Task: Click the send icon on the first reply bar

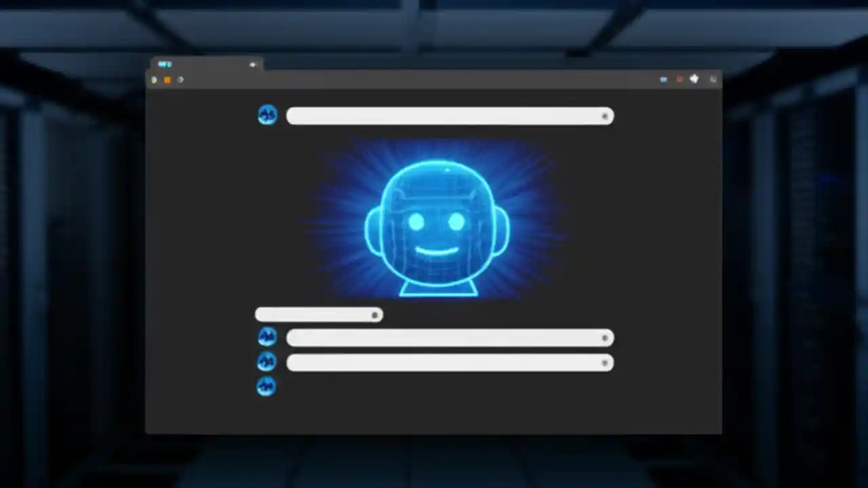Action: [604, 338]
